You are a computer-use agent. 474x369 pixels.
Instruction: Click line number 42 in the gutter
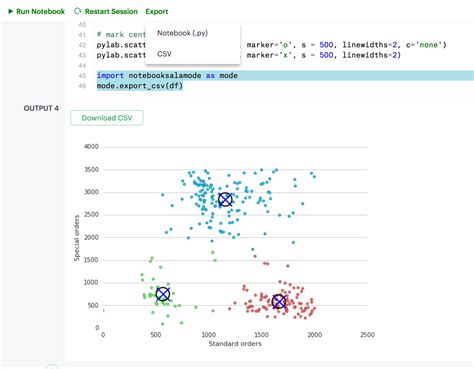[x=82, y=45]
